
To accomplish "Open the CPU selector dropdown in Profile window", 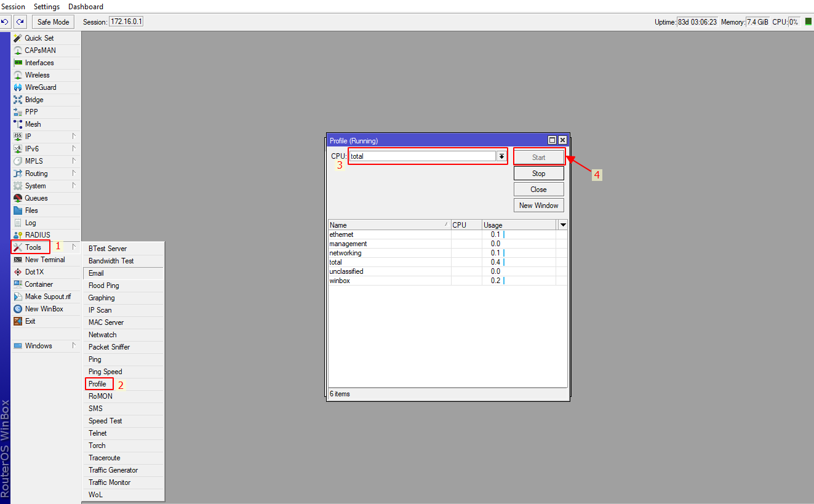I will [x=502, y=156].
